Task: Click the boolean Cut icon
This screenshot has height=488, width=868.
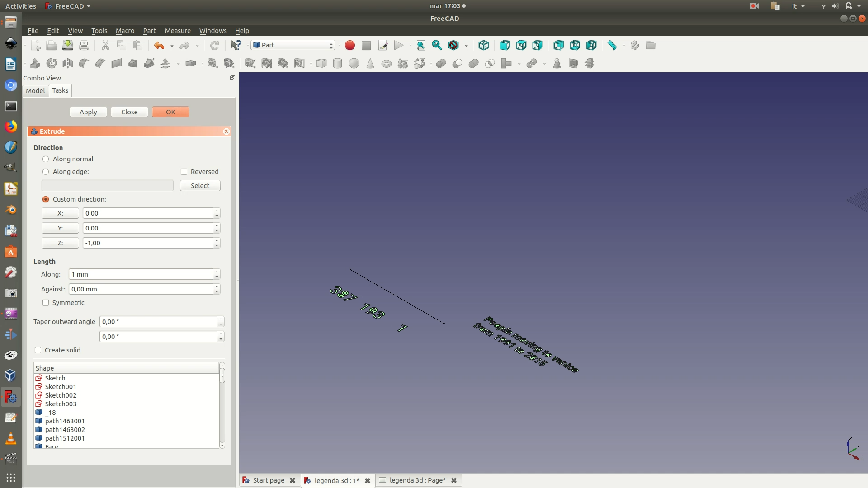Action: [x=458, y=63]
